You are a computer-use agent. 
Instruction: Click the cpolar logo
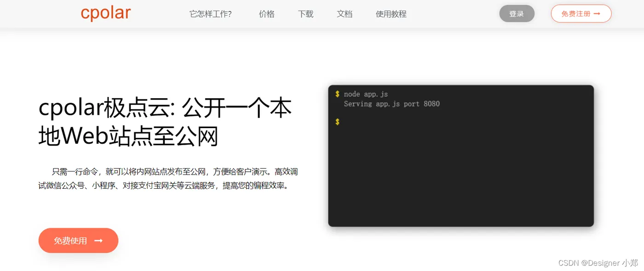106,13
